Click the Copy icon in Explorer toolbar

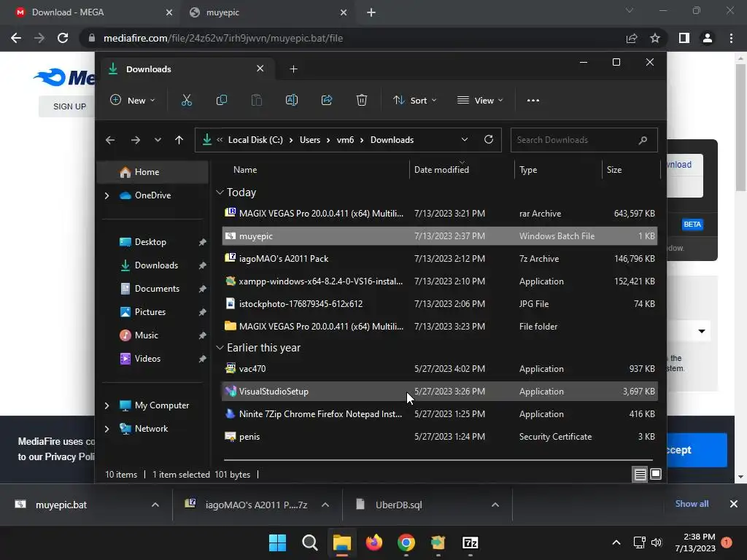(222, 100)
